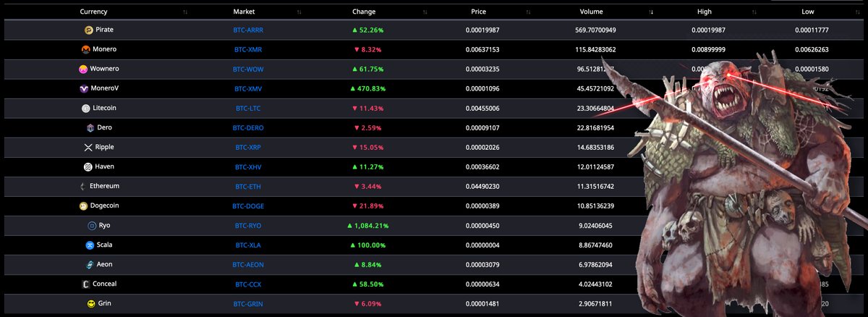The image size is (868, 317).
Task: Select Haven price 0.00036602
Action: [483, 166]
